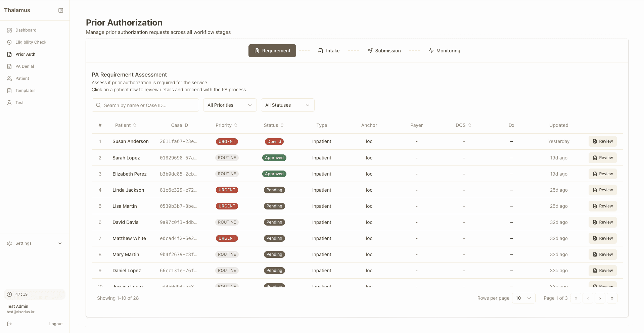Sort the table by DOS column
Viewport: 644px width, 333px height.
464,125
